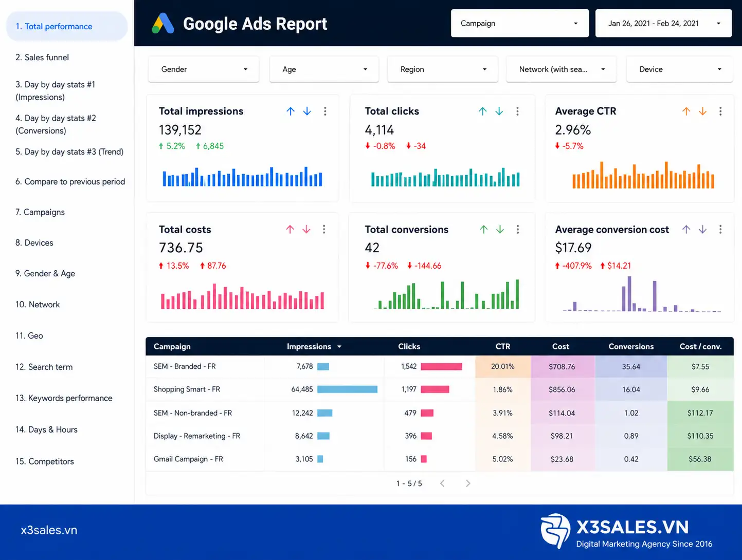Viewport: 742px width, 560px height.
Task: Click the x3sales.vn footer link
Action: click(x=49, y=530)
